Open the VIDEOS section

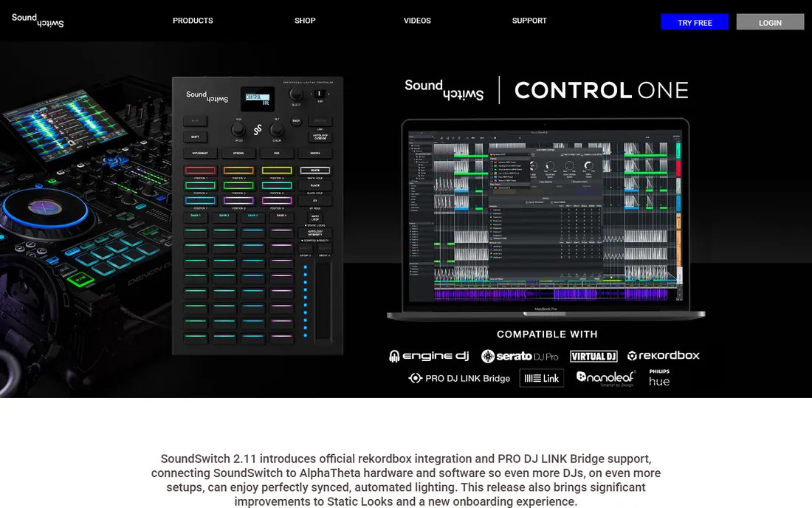(x=417, y=21)
